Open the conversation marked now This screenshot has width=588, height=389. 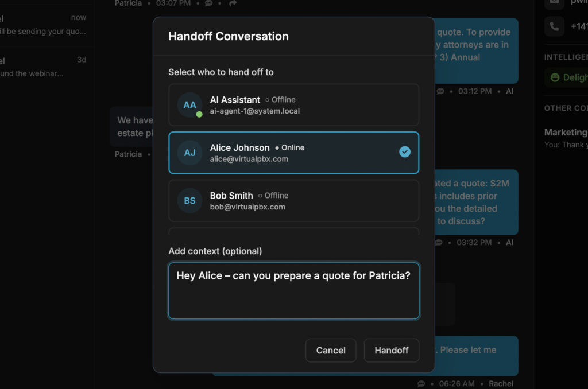click(x=43, y=25)
